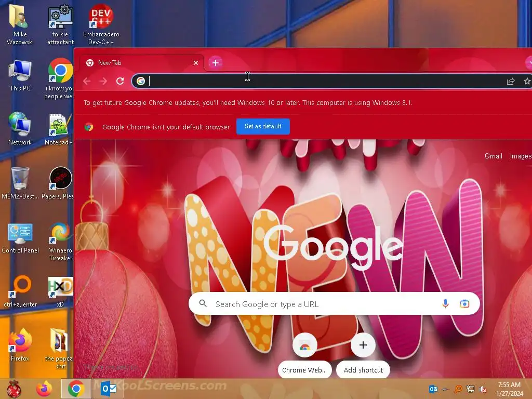Select the MEMZ-Dest recycle bin icon
Viewport: 532px width, 399px height.
pos(20,182)
